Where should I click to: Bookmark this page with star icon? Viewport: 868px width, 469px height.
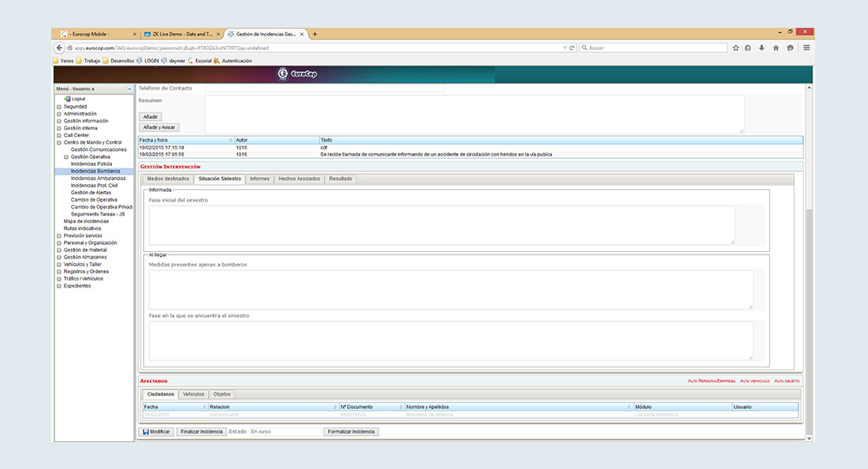tap(735, 48)
